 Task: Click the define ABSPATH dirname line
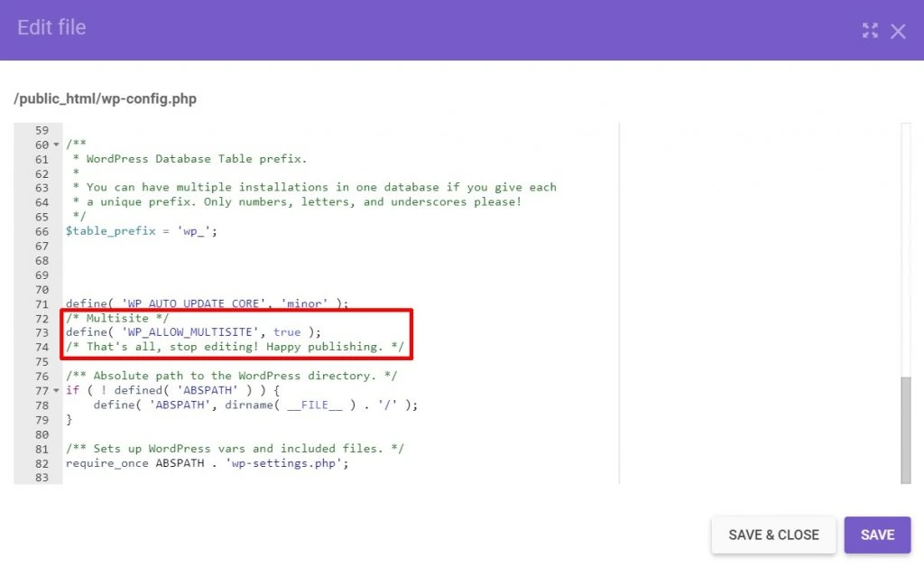[x=255, y=405]
